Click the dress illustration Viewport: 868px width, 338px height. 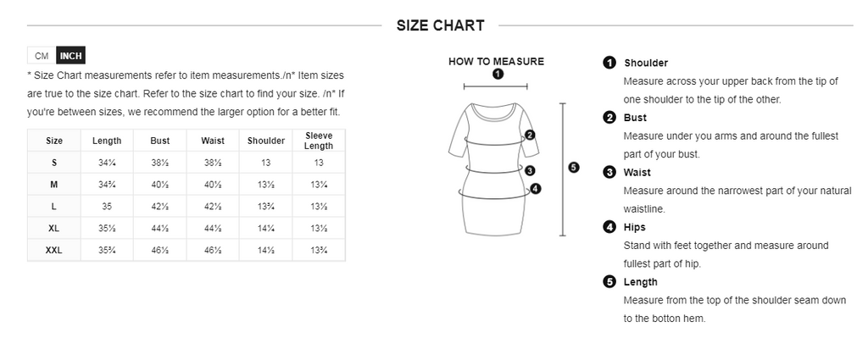coord(494,169)
